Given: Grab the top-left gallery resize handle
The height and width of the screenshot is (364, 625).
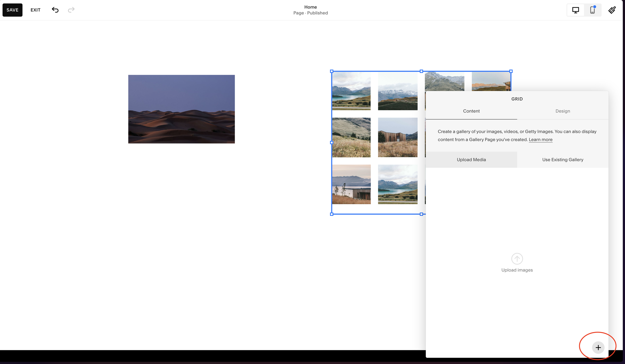Looking at the screenshot, I should coord(332,71).
